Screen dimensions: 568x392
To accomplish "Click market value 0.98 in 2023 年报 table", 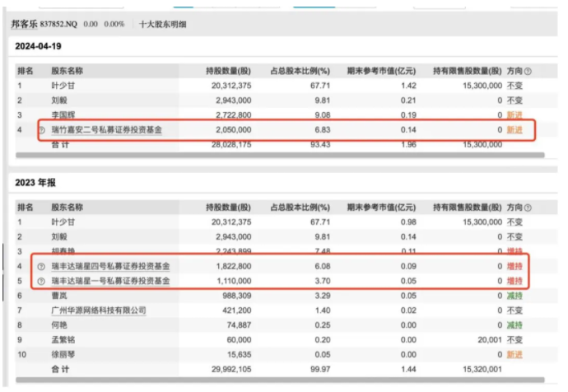I will [x=408, y=222].
